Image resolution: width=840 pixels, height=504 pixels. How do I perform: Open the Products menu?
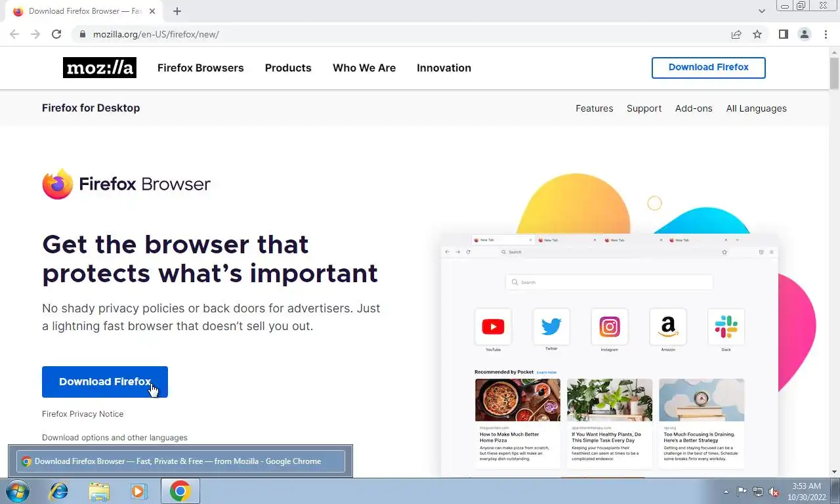click(288, 68)
